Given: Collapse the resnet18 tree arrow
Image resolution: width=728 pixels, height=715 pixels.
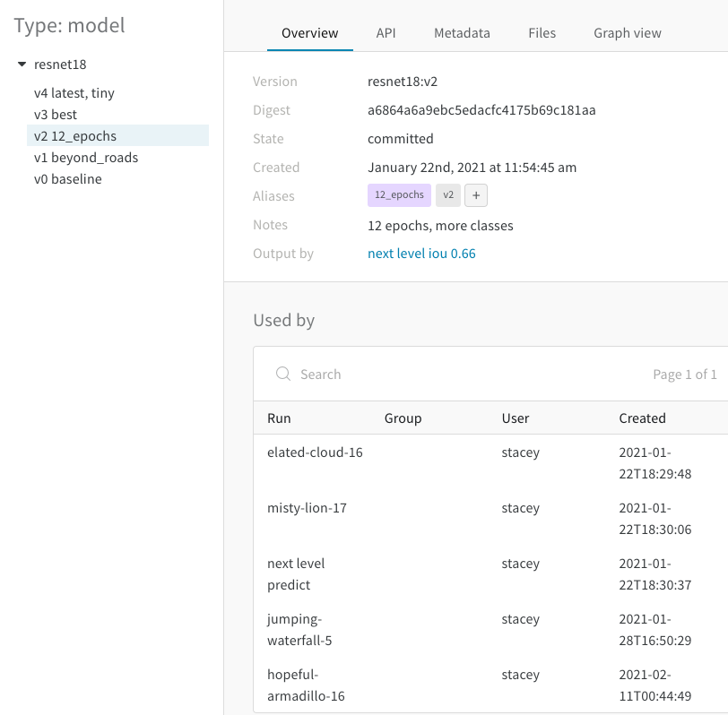Looking at the screenshot, I should (22, 64).
